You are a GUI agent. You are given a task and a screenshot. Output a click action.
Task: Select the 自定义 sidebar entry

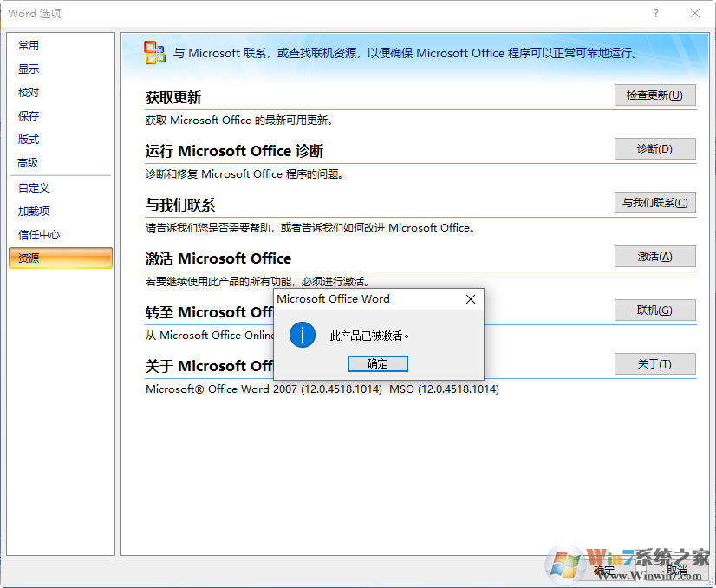click(33, 187)
